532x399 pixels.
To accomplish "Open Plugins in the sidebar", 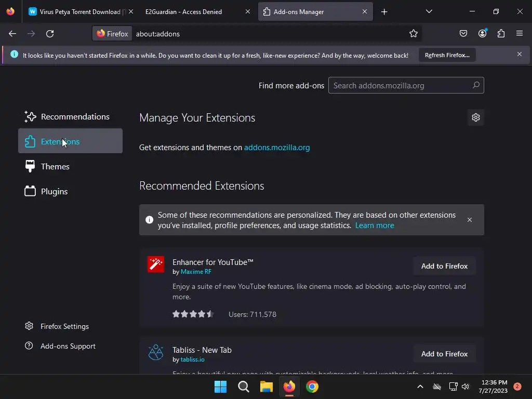I will (x=70, y=191).
